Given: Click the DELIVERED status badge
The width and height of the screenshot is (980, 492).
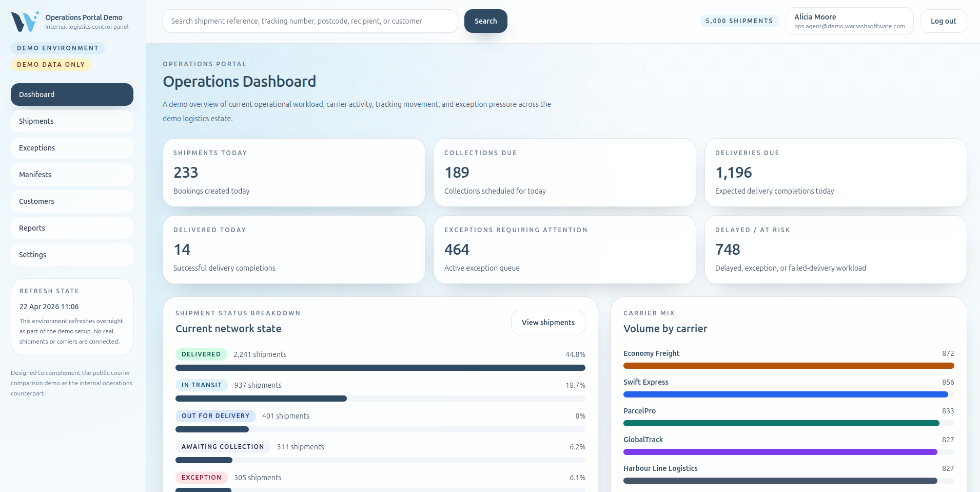Looking at the screenshot, I should (201, 354).
